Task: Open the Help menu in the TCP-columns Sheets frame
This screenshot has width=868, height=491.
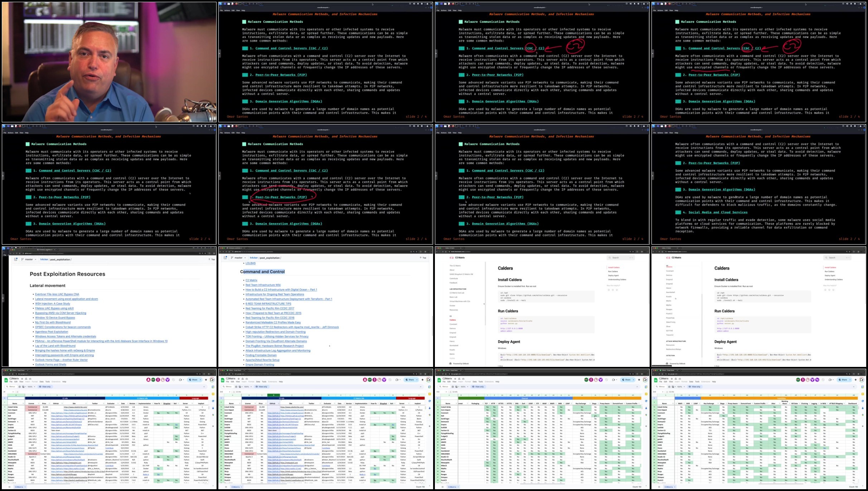Action: tap(497, 382)
